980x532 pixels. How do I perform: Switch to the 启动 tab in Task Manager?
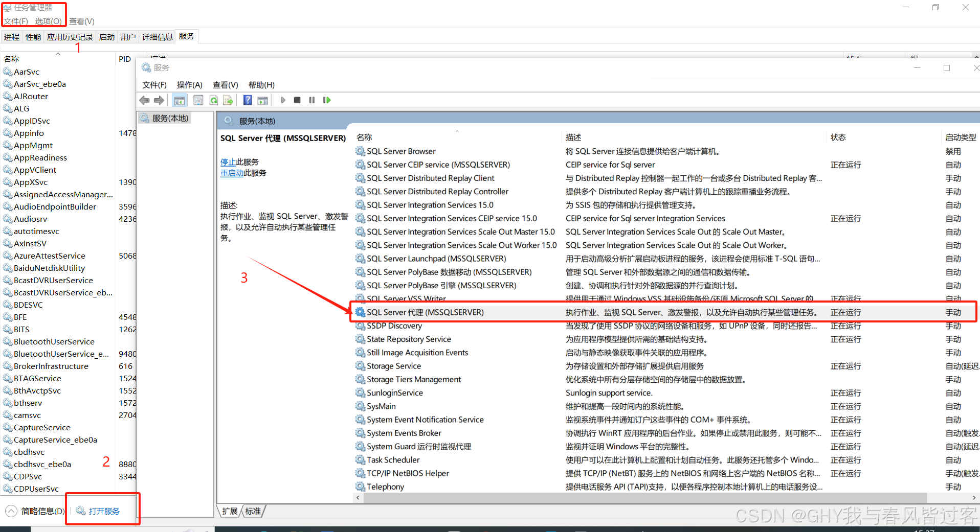[107, 37]
